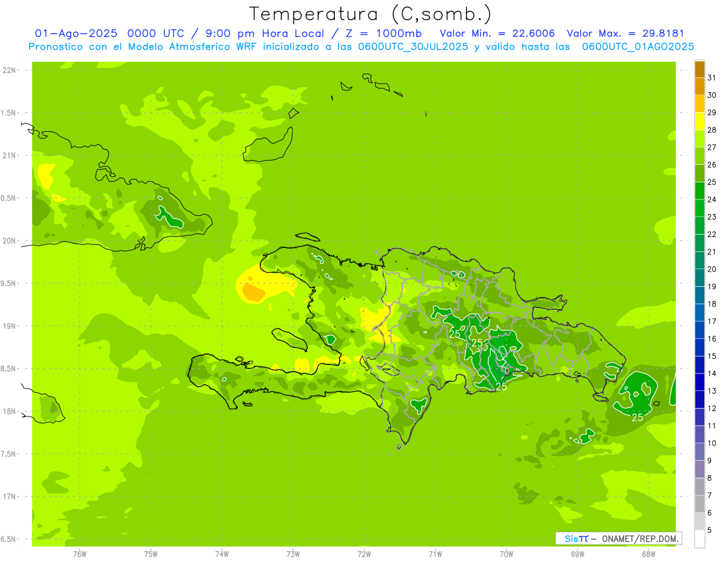Click the '17N' latitude label
The width and height of the screenshot is (728, 562).
point(10,497)
